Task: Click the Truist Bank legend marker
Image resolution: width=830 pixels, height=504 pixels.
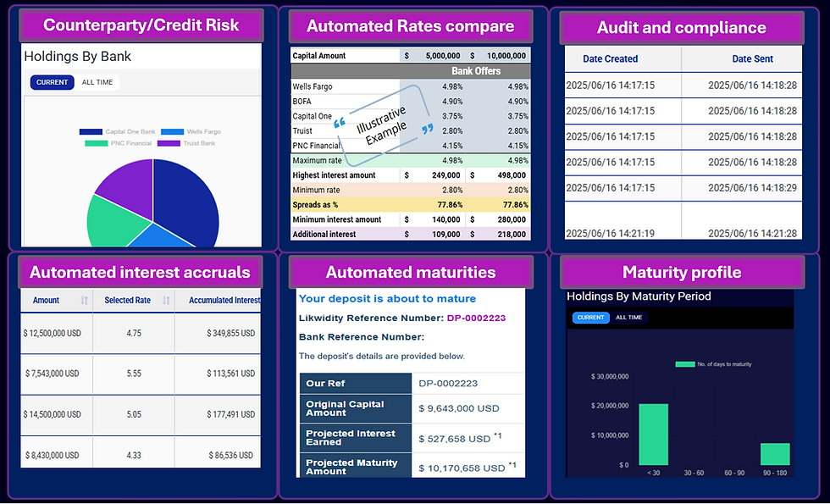Action: coord(168,142)
